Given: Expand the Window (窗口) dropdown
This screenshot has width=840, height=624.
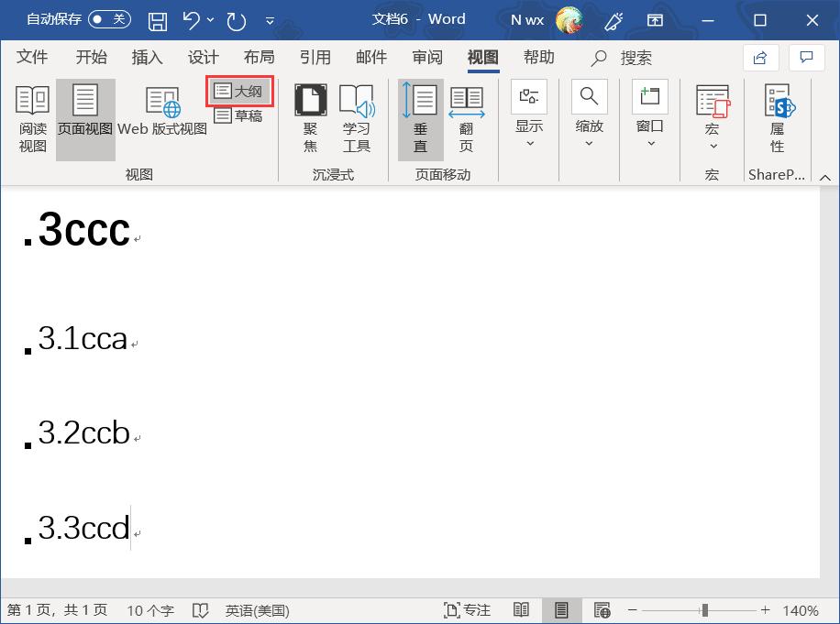Looking at the screenshot, I should click(x=650, y=119).
